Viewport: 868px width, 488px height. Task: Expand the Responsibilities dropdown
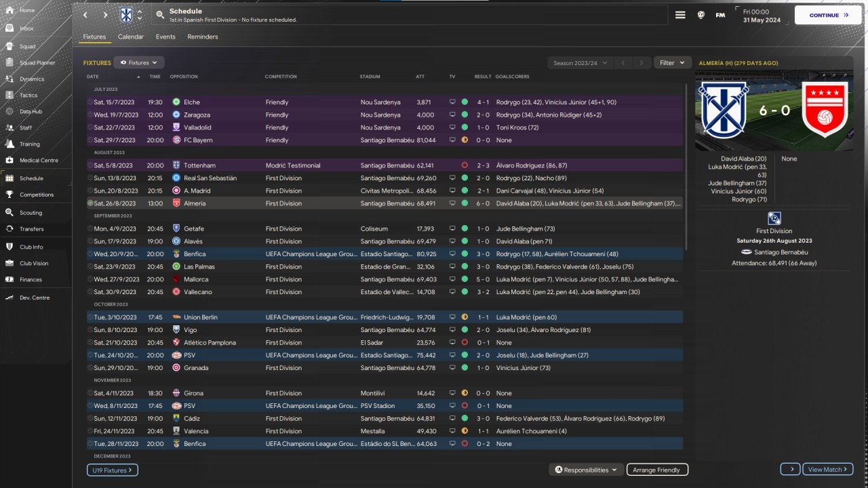click(x=586, y=470)
